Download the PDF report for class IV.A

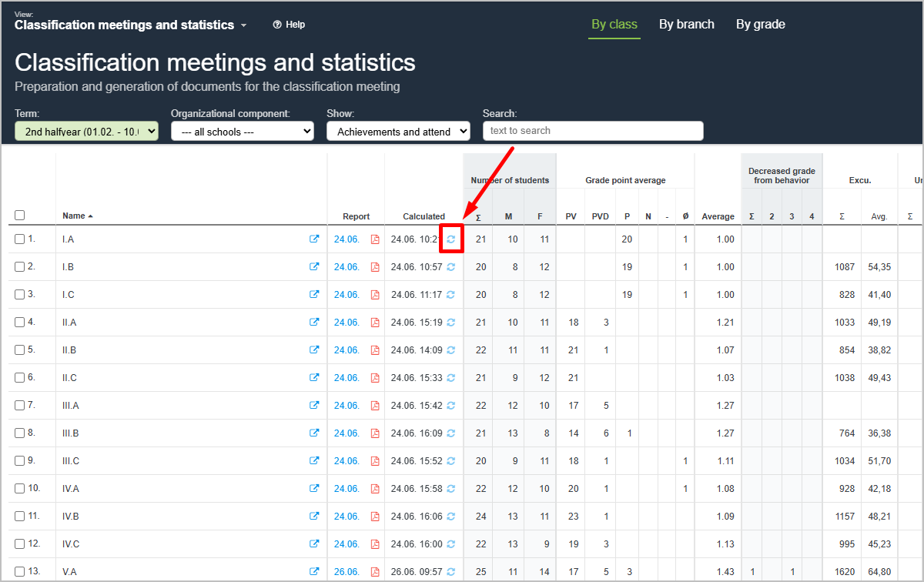pos(375,489)
